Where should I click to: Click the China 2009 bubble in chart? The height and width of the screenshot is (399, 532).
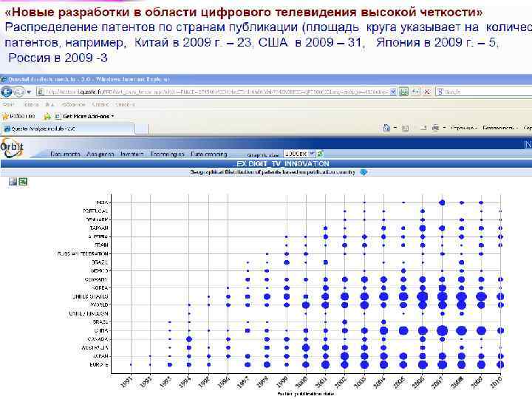tap(481, 330)
